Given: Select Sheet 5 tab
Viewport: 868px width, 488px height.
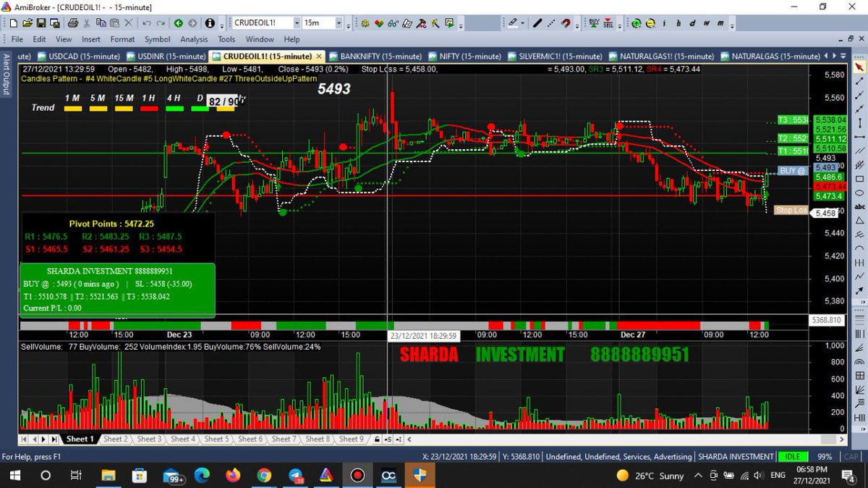Looking at the screenshot, I should pyautogui.click(x=217, y=439).
